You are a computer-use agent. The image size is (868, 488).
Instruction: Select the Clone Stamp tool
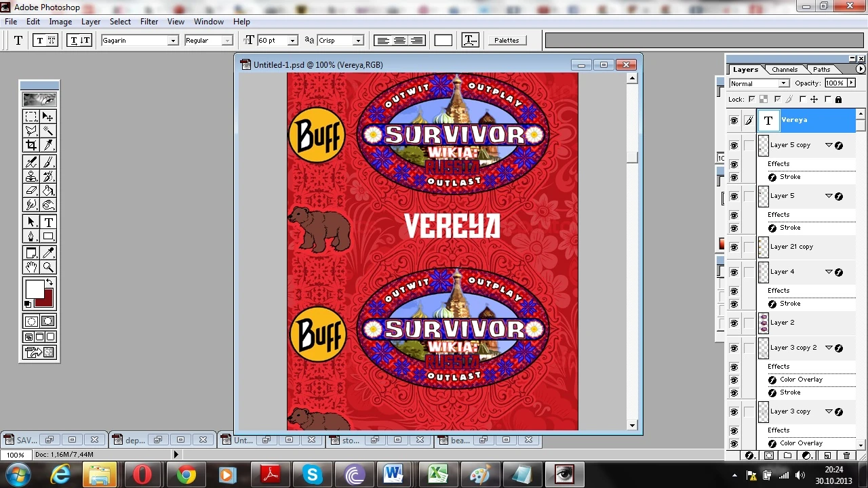pos(31,176)
